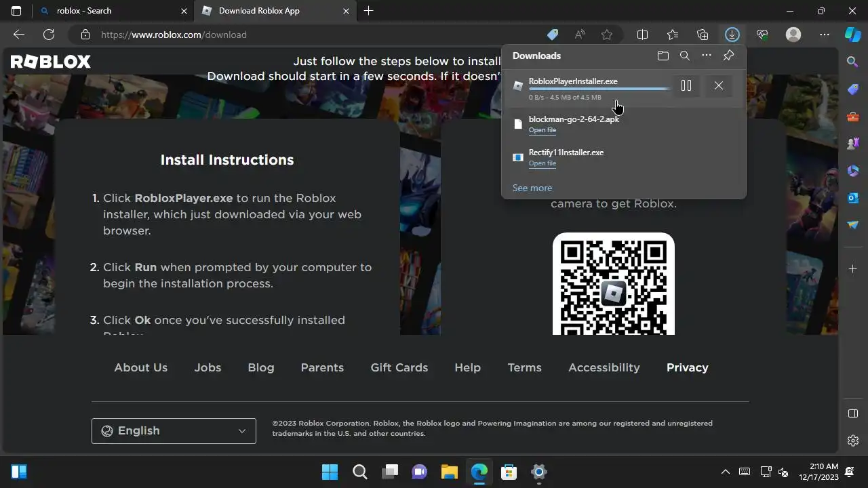
Task: Open Blog footer link
Action: coord(261,367)
